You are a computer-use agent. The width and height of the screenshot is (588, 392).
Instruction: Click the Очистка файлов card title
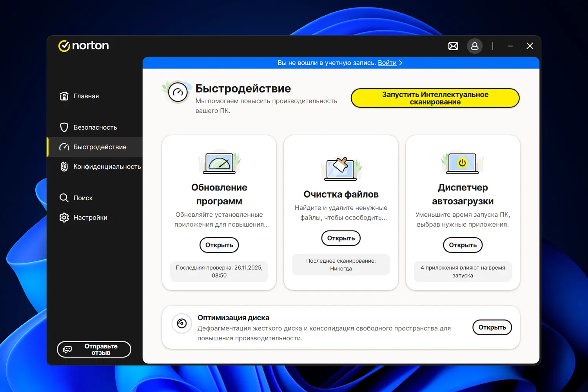[x=341, y=194]
